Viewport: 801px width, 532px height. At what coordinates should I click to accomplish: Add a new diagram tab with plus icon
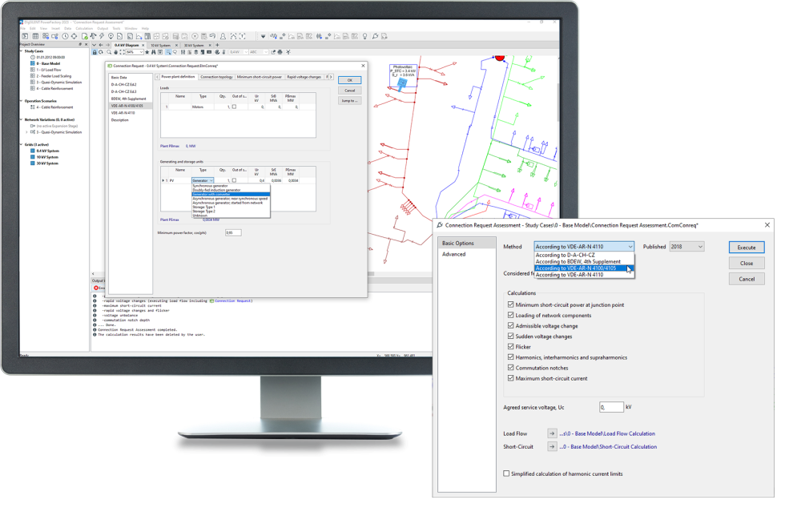pyautogui.click(x=217, y=45)
